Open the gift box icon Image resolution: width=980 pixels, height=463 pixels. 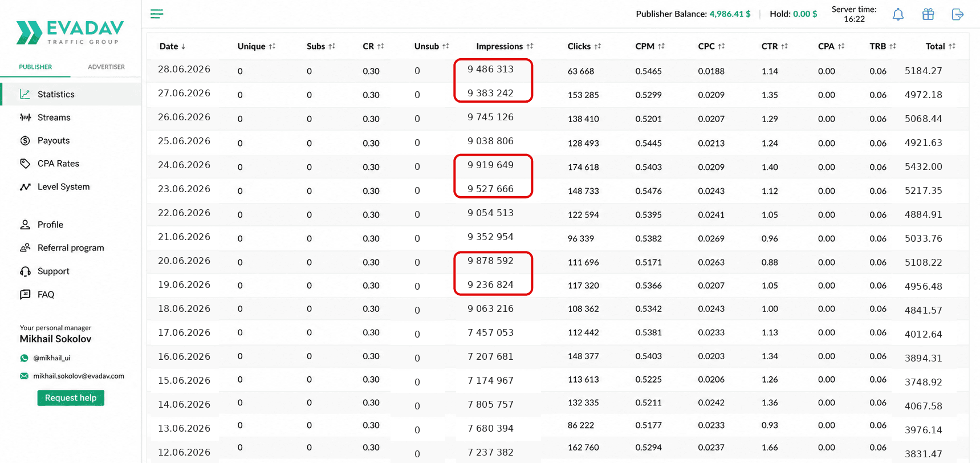928,14
